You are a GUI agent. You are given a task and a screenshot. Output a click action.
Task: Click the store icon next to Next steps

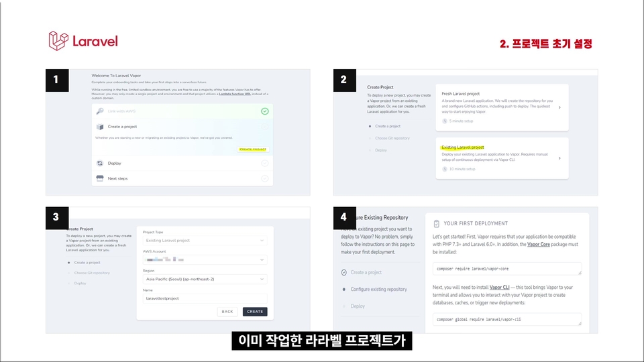pyautogui.click(x=100, y=178)
